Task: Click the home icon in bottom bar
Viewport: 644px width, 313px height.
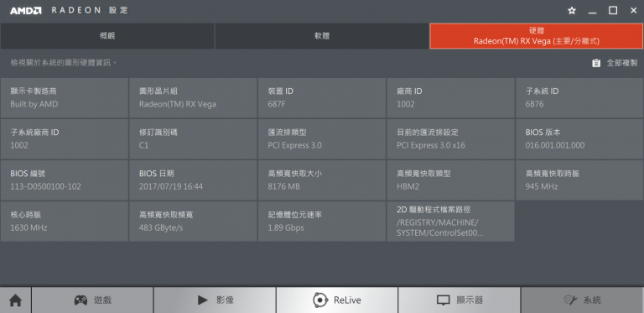Action: pos(15,300)
